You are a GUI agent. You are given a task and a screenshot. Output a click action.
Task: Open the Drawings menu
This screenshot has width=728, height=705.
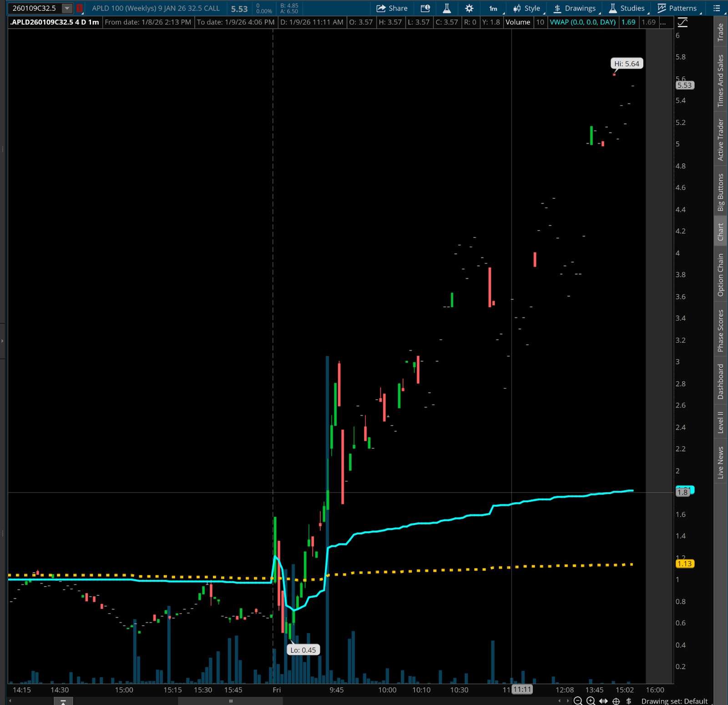pos(574,8)
